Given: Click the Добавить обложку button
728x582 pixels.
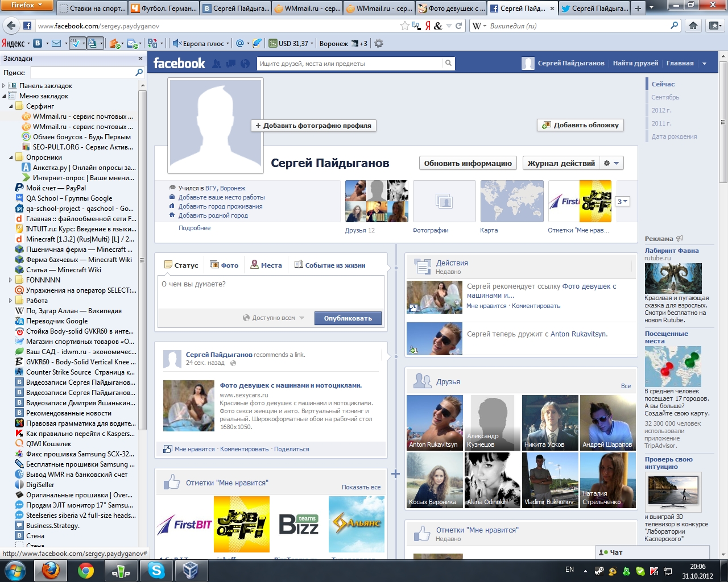Looking at the screenshot, I should (x=580, y=125).
